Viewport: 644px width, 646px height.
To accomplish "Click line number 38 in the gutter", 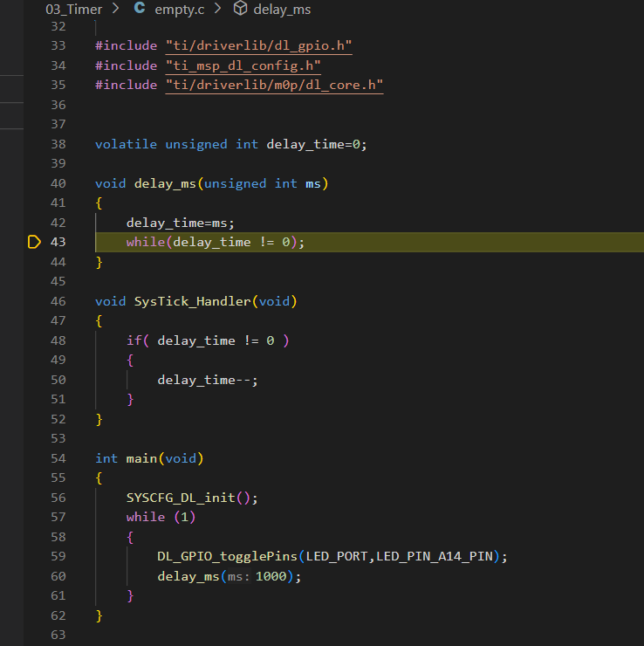I will pos(58,144).
